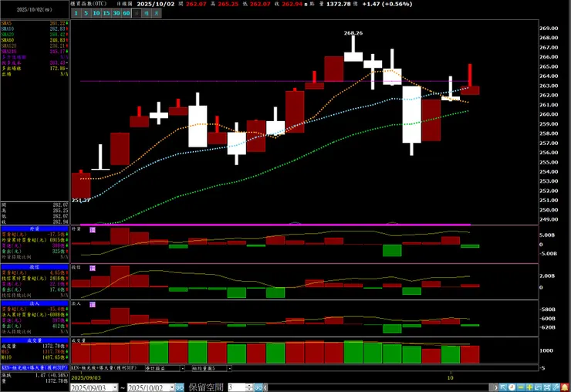Click the +1.47 (+0.56%) change value at top

[x=387, y=4]
